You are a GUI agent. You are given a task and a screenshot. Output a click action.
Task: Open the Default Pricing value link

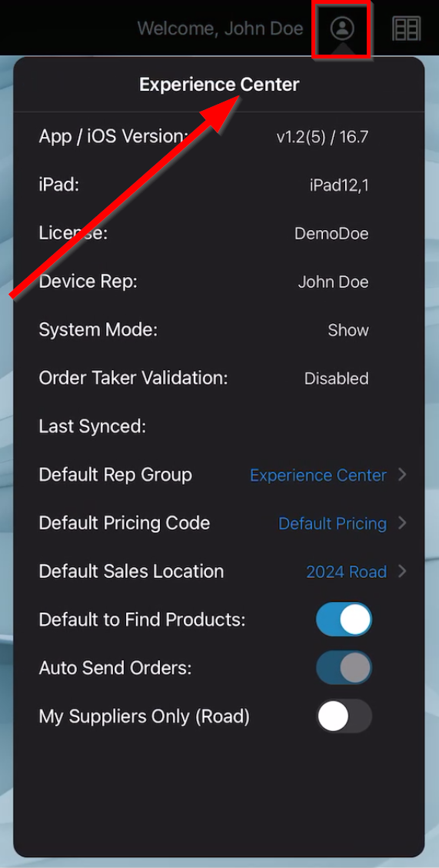[332, 524]
